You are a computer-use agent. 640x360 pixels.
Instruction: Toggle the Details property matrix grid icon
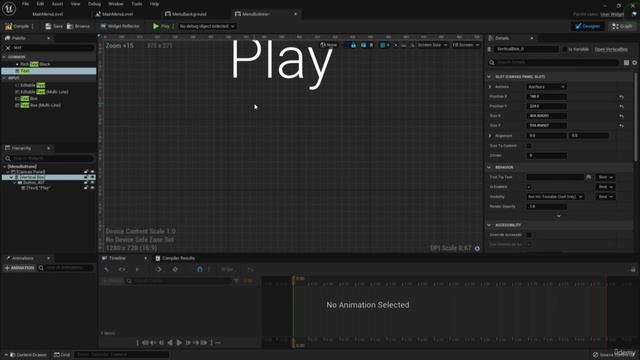click(x=627, y=62)
